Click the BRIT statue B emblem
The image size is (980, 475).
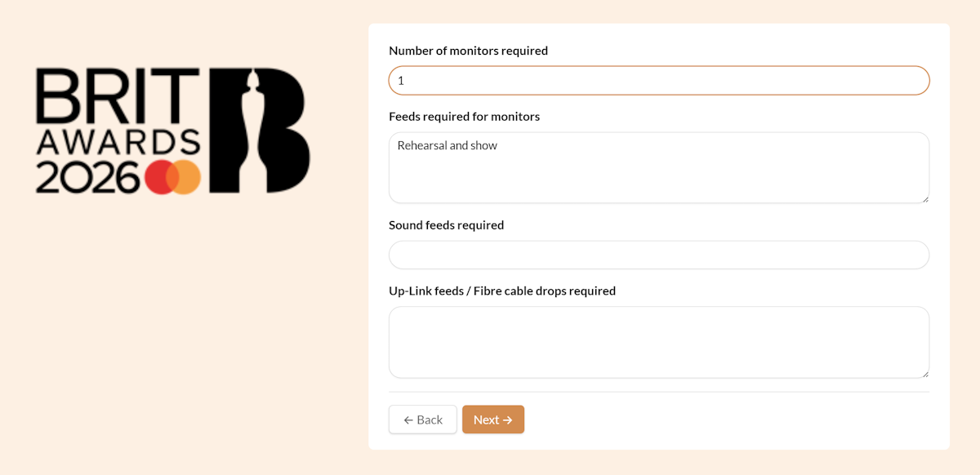pyautogui.click(x=260, y=131)
